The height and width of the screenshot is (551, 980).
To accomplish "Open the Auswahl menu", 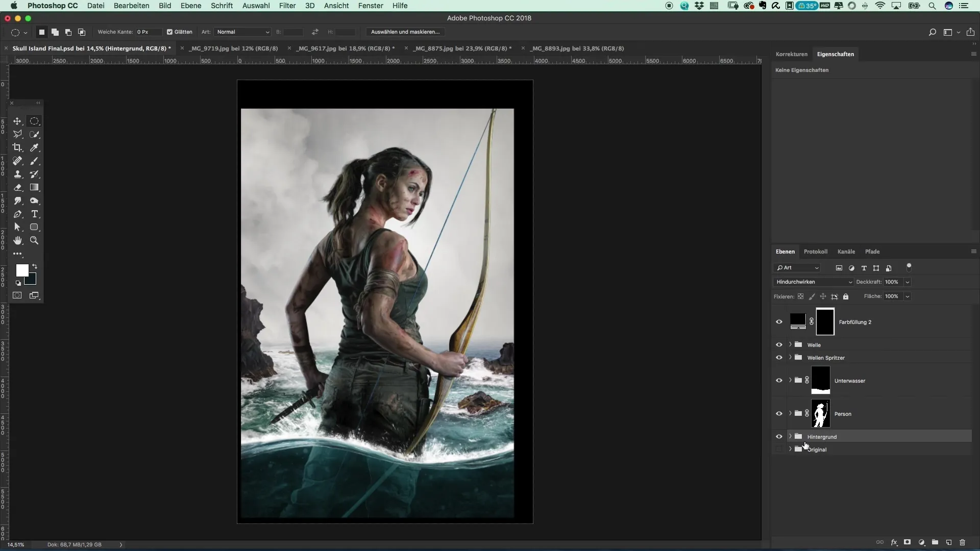I will [256, 6].
